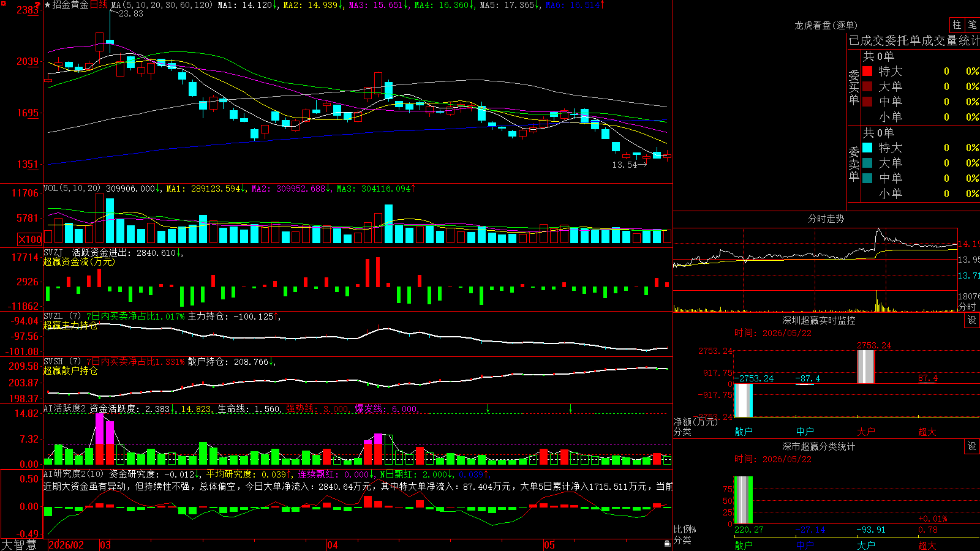Open settings (设) for 深市超赢分类统计
This screenshot has width=980, height=551.
point(972,446)
